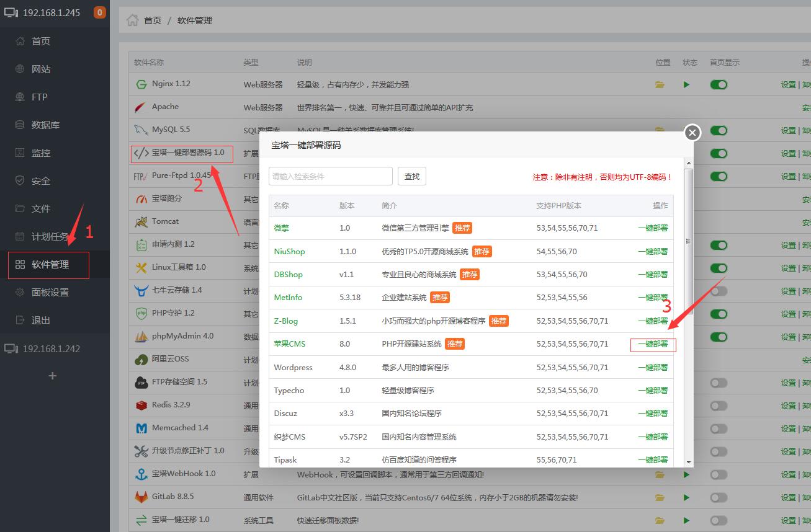Click the 七牛云存储 logo icon
The image size is (811, 532).
[x=141, y=290]
